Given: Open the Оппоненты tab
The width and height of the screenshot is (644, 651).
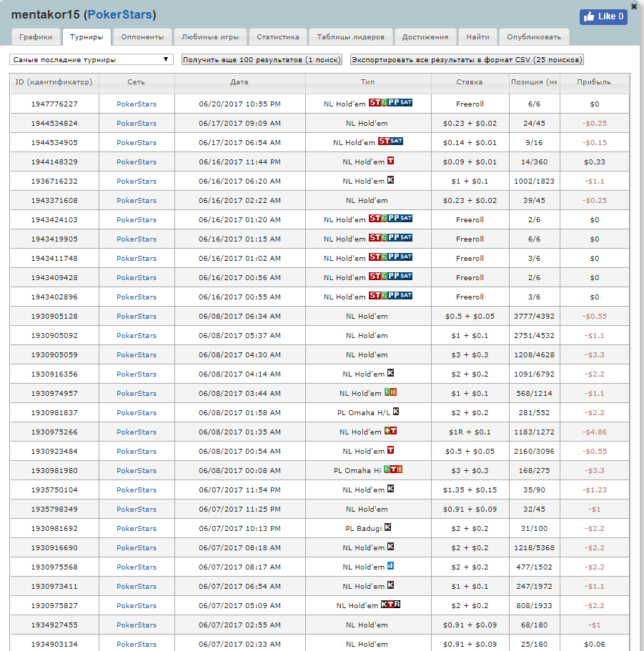Looking at the screenshot, I should pos(142,36).
